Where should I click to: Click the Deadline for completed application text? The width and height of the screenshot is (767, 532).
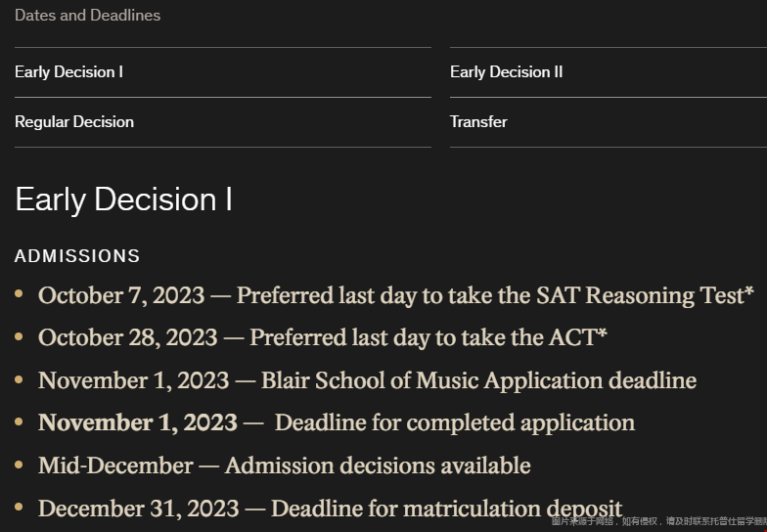[x=455, y=422]
